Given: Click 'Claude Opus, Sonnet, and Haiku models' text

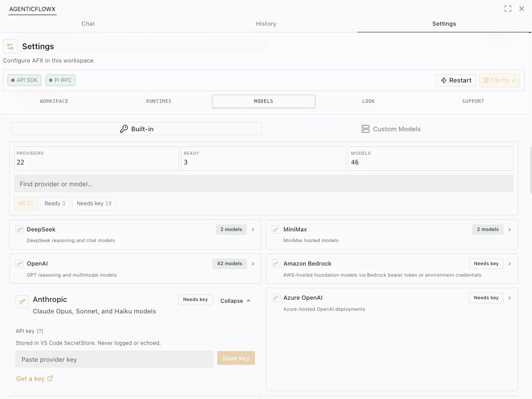Looking at the screenshot, I should (x=94, y=311).
